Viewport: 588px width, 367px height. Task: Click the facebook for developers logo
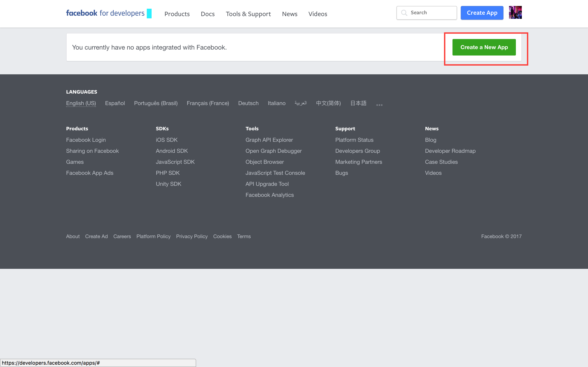click(x=105, y=13)
